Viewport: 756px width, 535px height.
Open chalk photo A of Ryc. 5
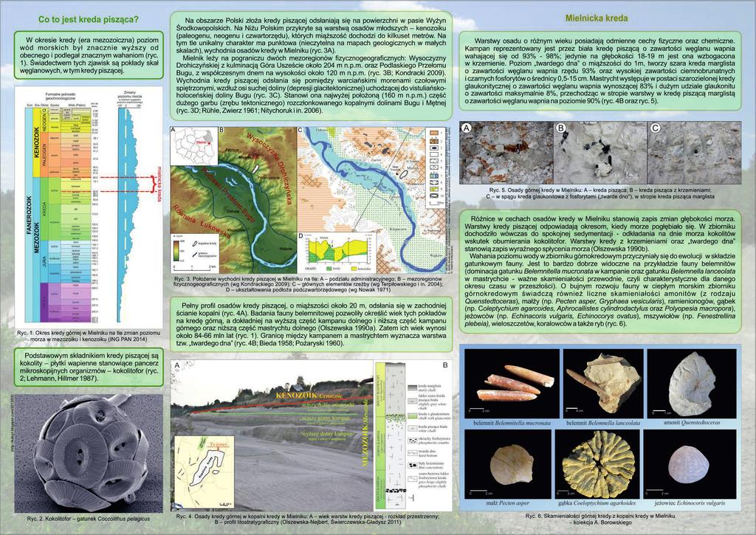point(506,153)
